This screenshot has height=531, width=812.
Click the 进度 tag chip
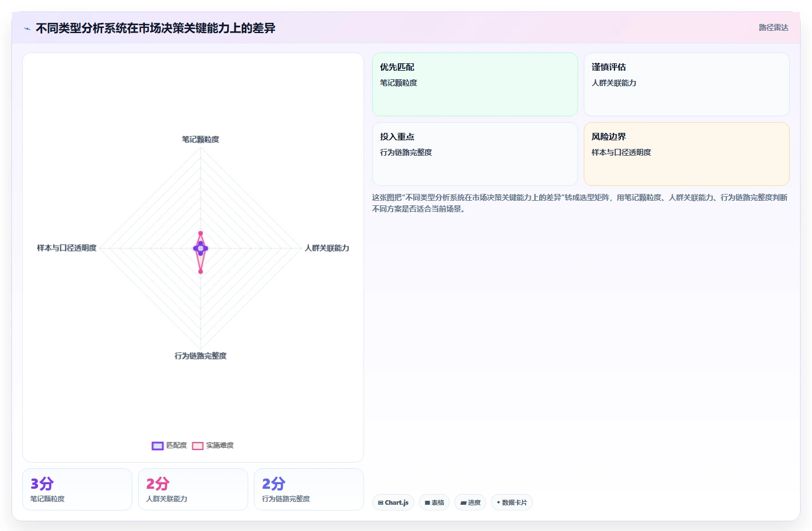(470, 502)
